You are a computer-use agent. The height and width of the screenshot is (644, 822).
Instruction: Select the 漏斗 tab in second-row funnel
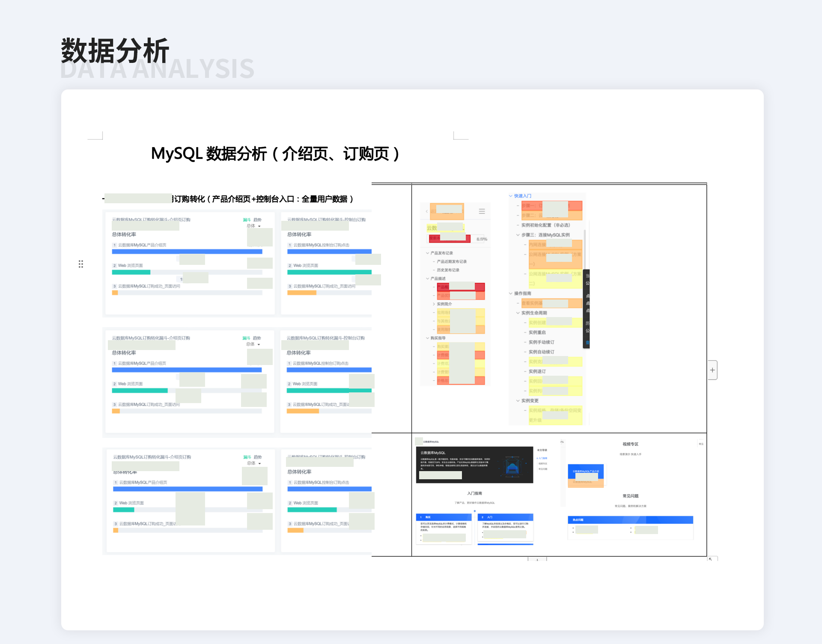tap(246, 338)
